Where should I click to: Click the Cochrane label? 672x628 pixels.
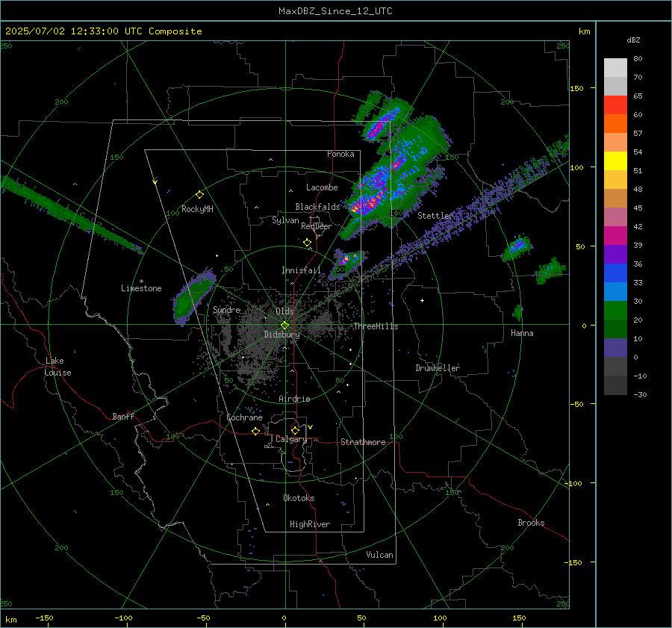244,417
